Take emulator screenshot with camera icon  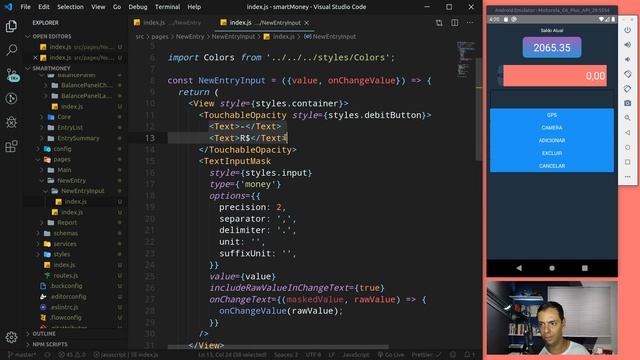pos(628,103)
